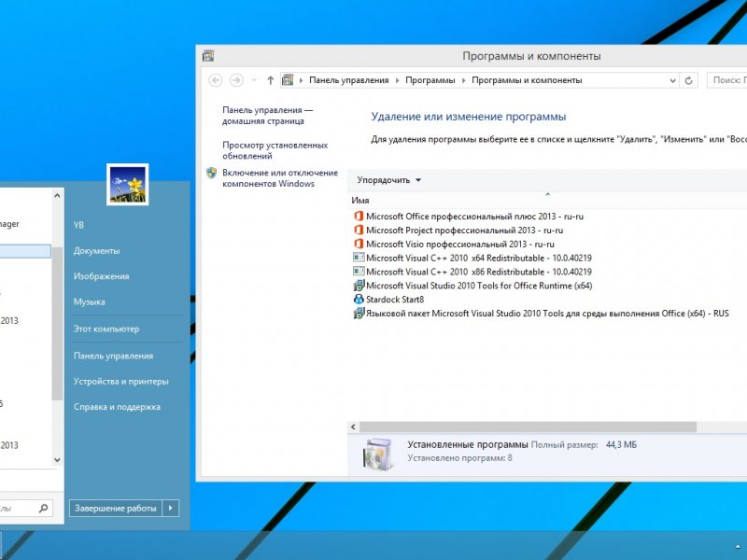Expand address bar history dropdown

coord(672,80)
